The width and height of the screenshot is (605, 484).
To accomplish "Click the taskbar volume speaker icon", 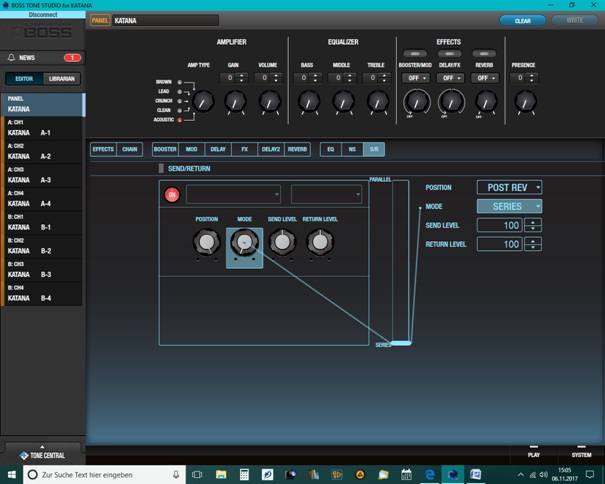I will coord(544,474).
